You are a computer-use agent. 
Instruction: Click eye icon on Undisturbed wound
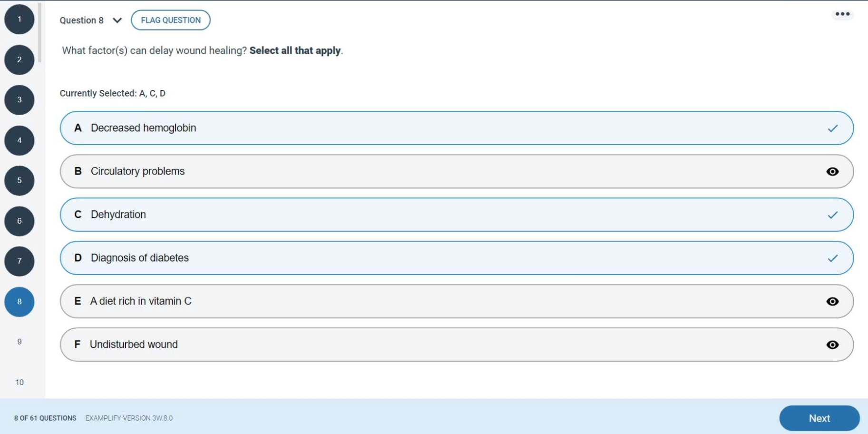pos(832,345)
